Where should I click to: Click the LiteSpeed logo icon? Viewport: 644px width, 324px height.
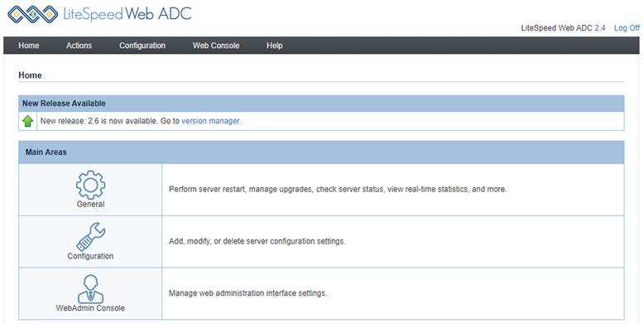[33, 14]
